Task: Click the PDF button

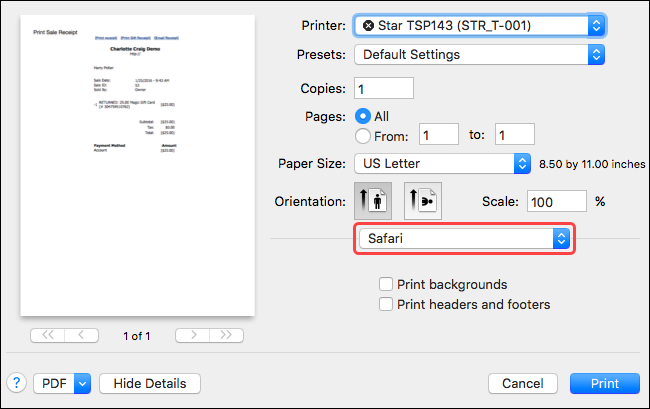Action: (54, 384)
